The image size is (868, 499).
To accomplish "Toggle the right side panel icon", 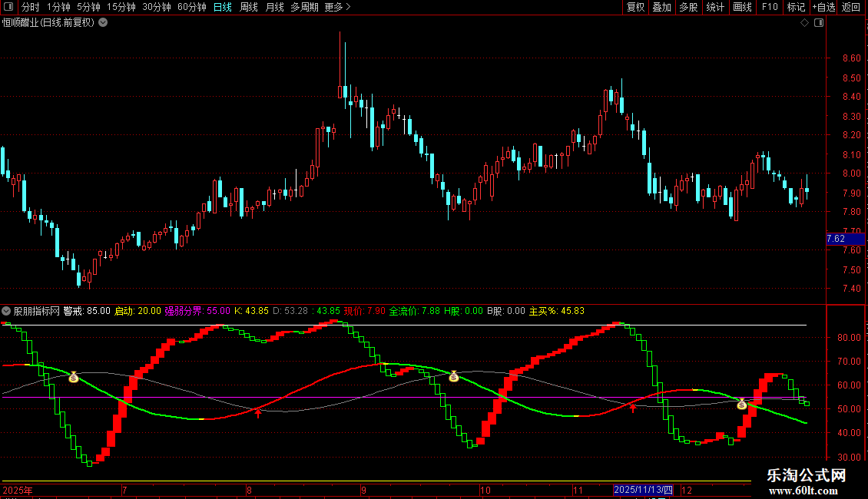I will (x=819, y=23).
